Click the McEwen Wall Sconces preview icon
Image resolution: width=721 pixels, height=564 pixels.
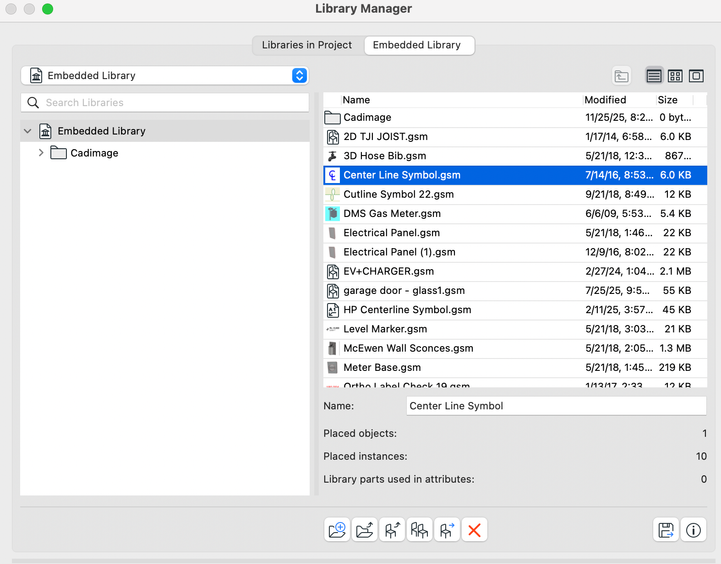coord(332,348)
